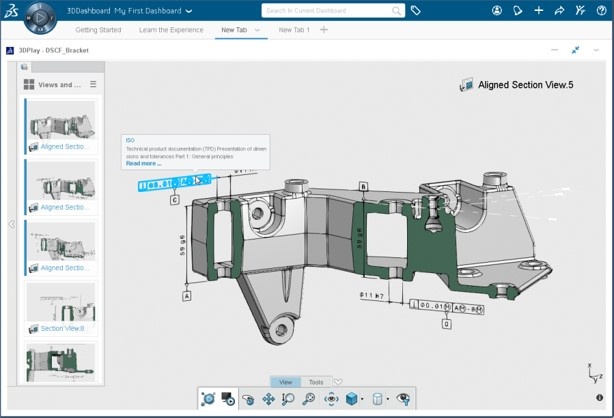Click datum label C
This screenshot has width=614, height=418.
coord(175,200)
